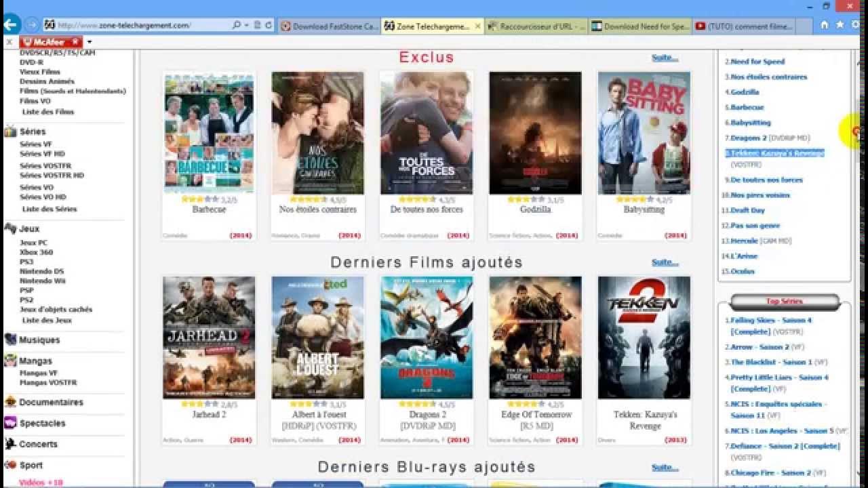The width and height of the screenshot is (868, 488).
Task: Open the Tekken 2 poster
Action: [x=644, y=338]
